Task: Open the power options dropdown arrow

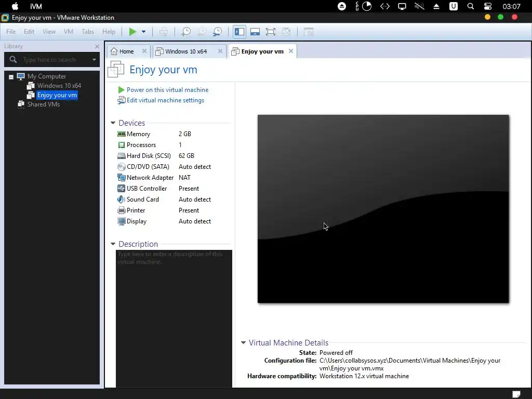Action: tap(143, 32)
